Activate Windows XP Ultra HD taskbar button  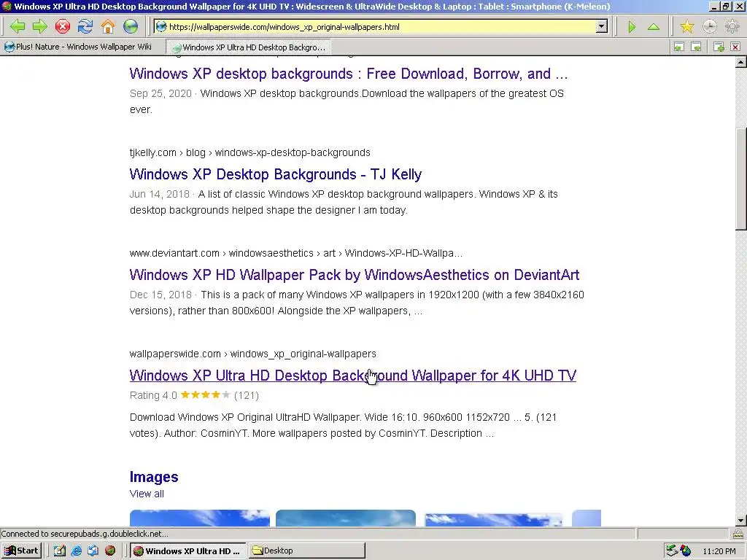click(x=188, y=551)
